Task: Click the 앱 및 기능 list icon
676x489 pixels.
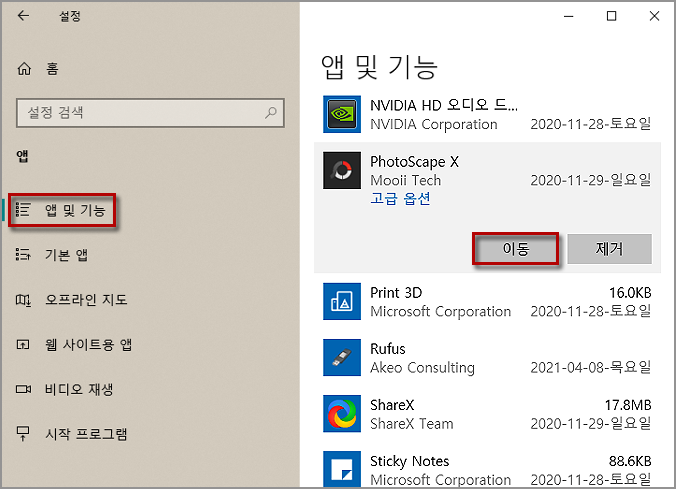Action: (22, 210)
